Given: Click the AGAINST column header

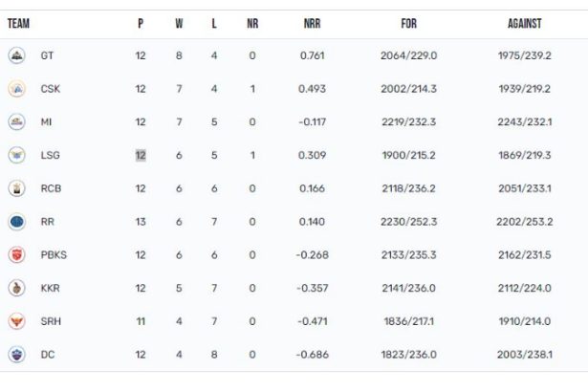Looking at the screenshot, I should (x=525, y=24).
